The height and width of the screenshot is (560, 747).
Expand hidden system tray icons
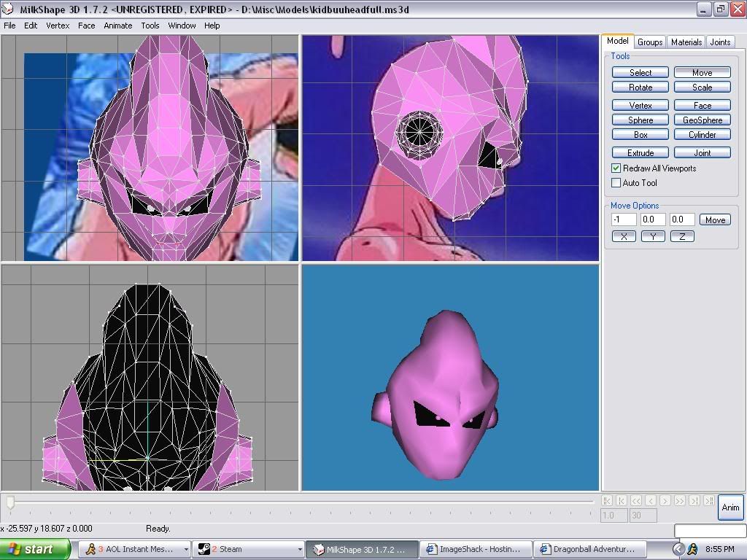tap(678, 549)
